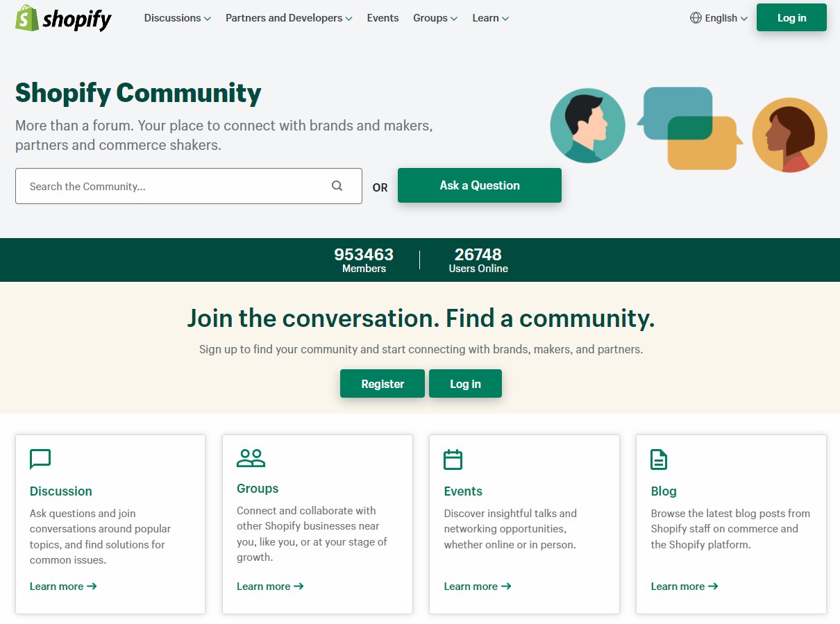Open Partners and Developers dropdown

coord(288,18)
